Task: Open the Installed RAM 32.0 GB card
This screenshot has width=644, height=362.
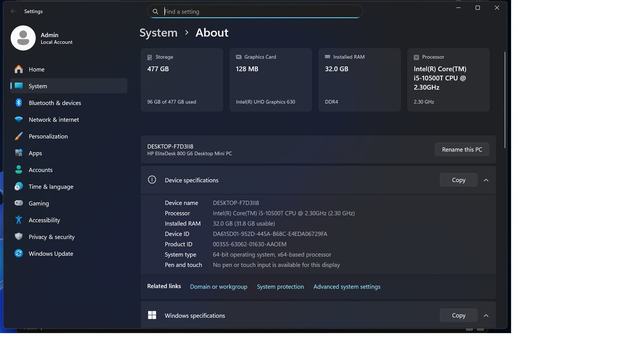Action: click(359, 80)
